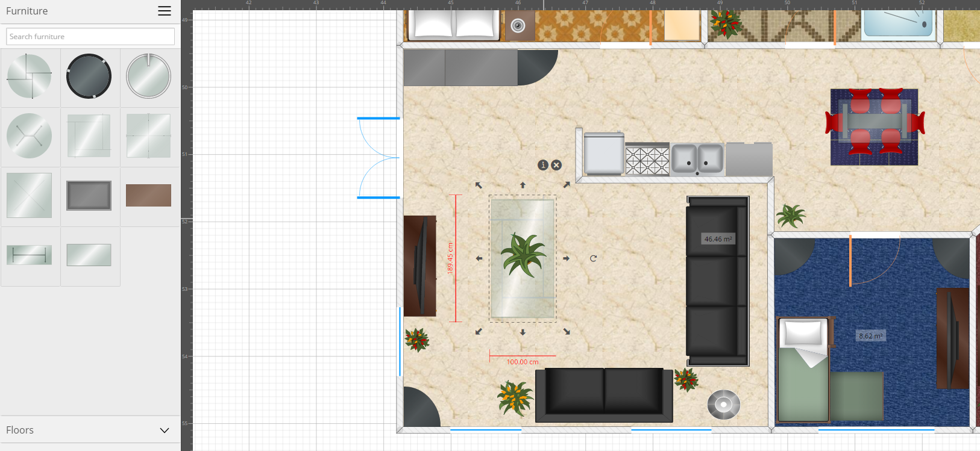Open the Furniture panel hamburger menu
This screenshot has width=980, height=451.
point(164,11)
